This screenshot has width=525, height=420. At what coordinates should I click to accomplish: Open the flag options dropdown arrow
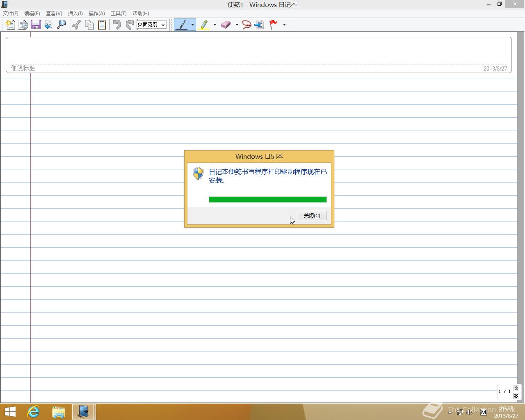[x=284, y=25]
